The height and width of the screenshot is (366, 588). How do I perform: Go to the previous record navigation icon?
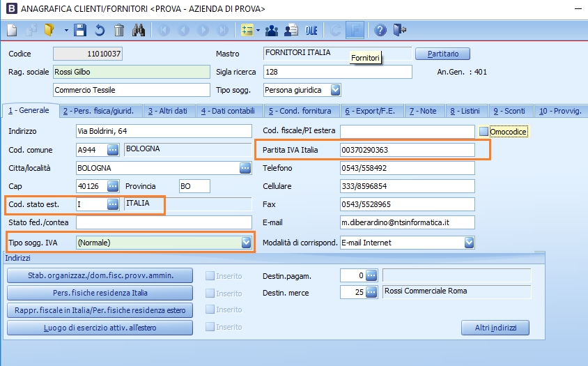(x=183, y=30)
